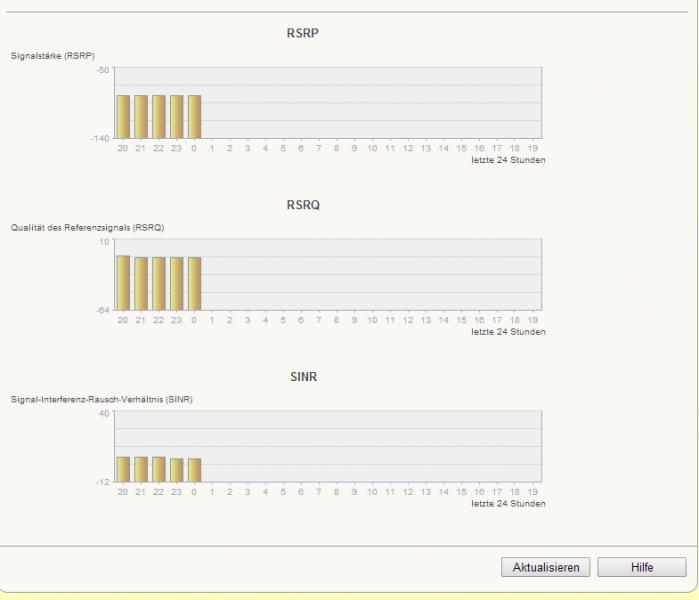Screen dimensions: 699x600
Task: Click hour 22 bar in SINR chart
Action: pyautogui.click(x=159, y=469)
